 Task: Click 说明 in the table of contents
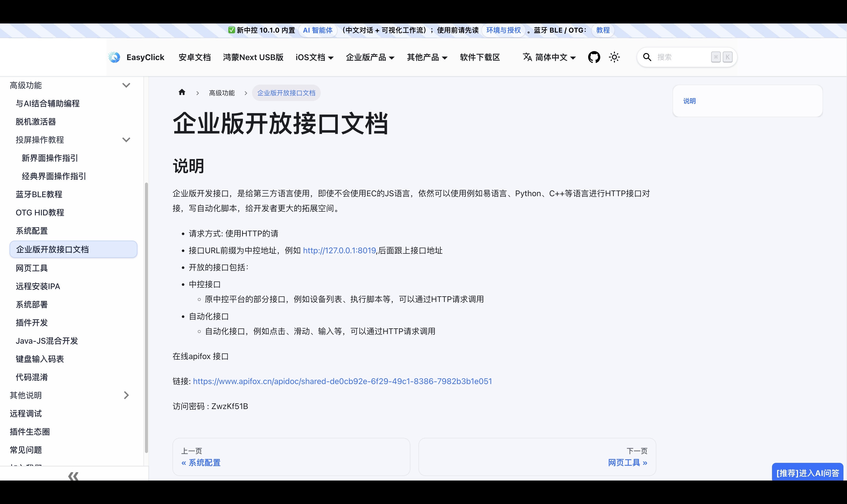tap(689, 101)
